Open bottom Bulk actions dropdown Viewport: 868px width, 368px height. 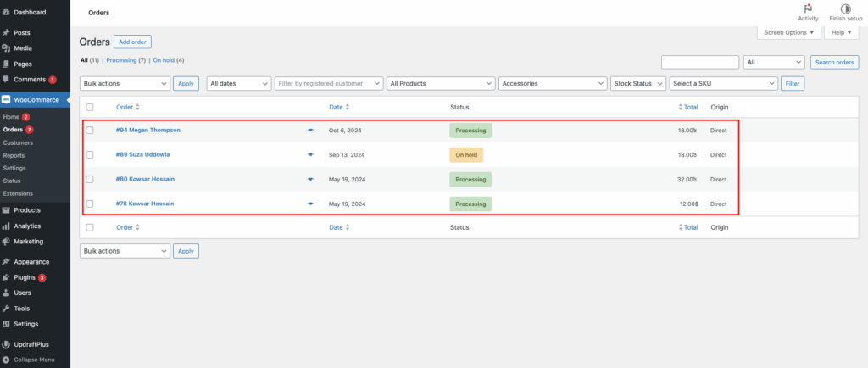pos(125,251)
